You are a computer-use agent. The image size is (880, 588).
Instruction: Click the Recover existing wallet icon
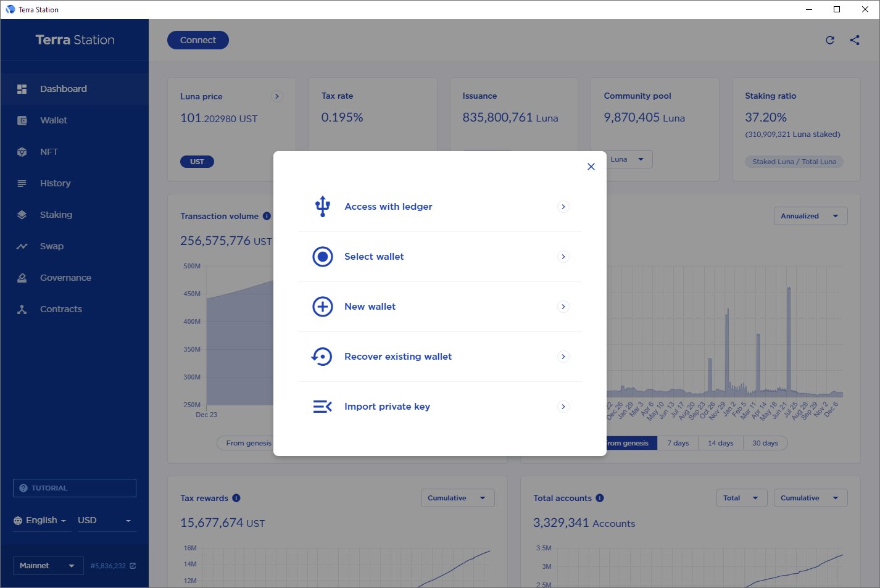tap(322, 357)
